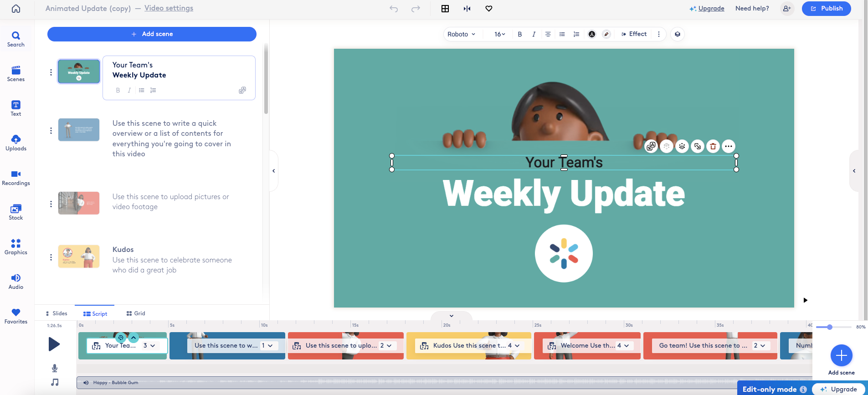This screenshot has width=868, height=395.
Task: Open options menu for the Kudos scene
Action: (x=51, y=257)
